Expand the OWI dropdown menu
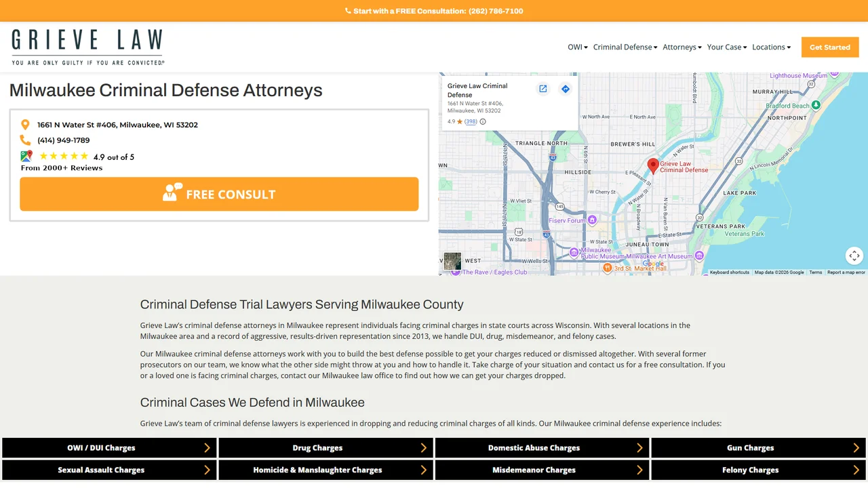This screenshot has height=488, width=868. coord(578,47)
